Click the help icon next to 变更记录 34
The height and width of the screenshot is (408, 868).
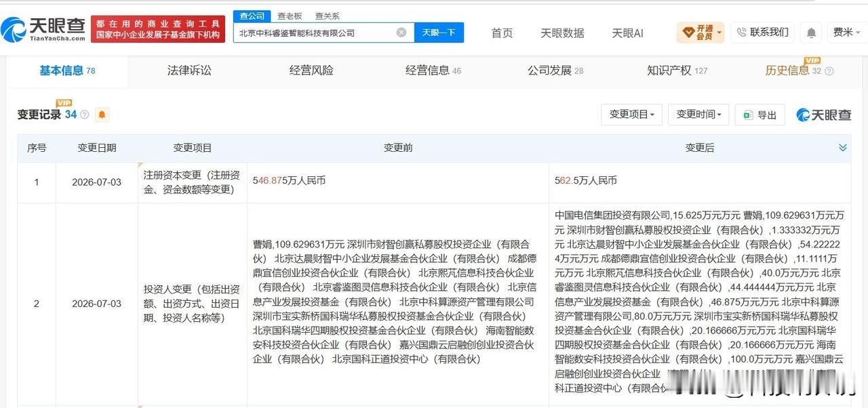[85, 115]
